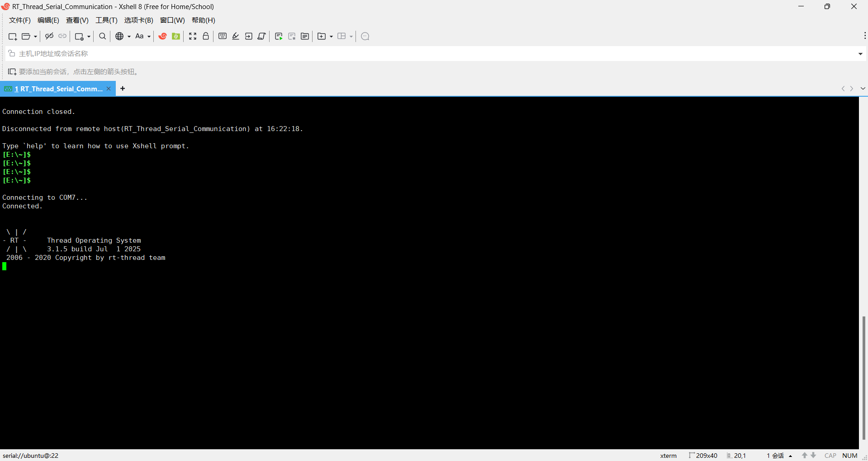Click the globe encoding icon
Screen dimensions: 868x461
119,36
